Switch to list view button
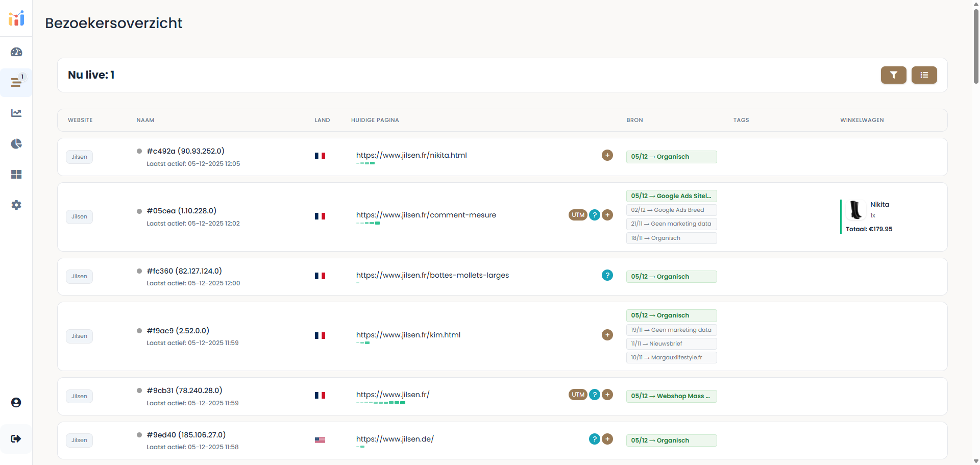Image resolution: width=980 pixels, height=465 pixels. click(924, 75)
